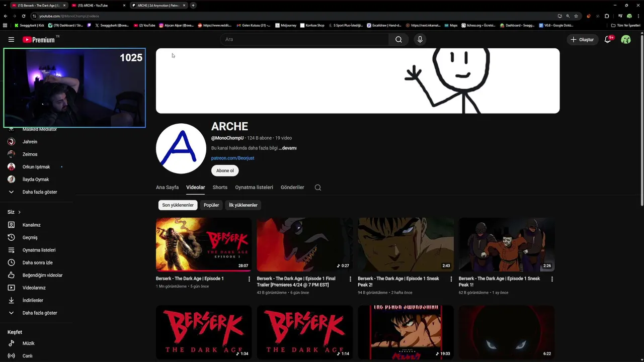Play Berserk Episode 1 28:07 thumbnail
Viewport: 644px width, 362px height.
pyautogui.click(x=204, y=244)
